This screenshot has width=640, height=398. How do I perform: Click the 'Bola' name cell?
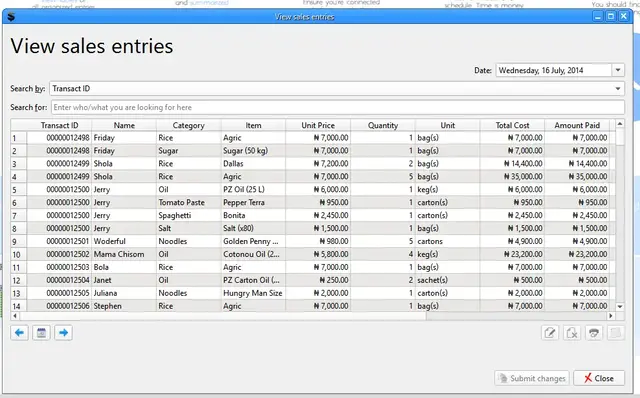(x=124, y=267)
